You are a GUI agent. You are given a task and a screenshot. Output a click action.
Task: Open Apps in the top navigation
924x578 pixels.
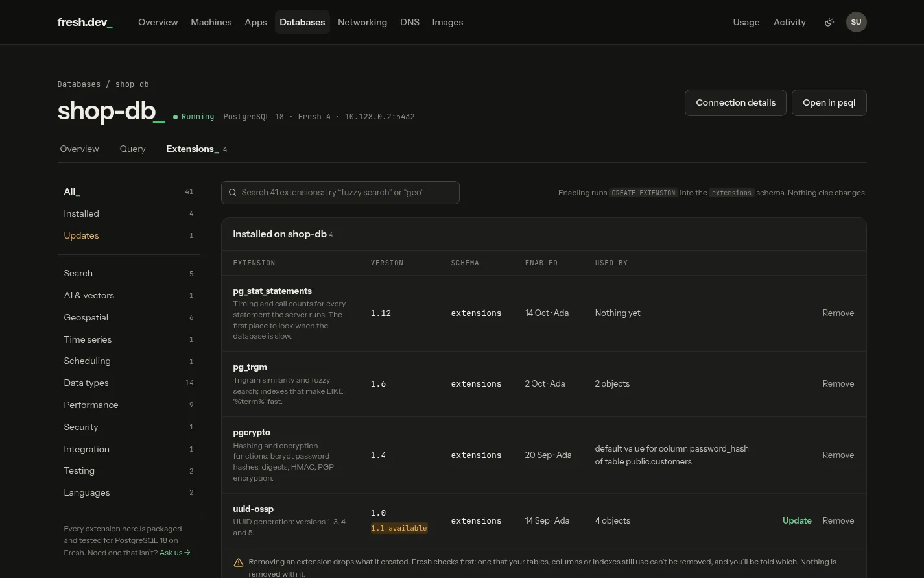pyautogui.click(x=255, y=22)
